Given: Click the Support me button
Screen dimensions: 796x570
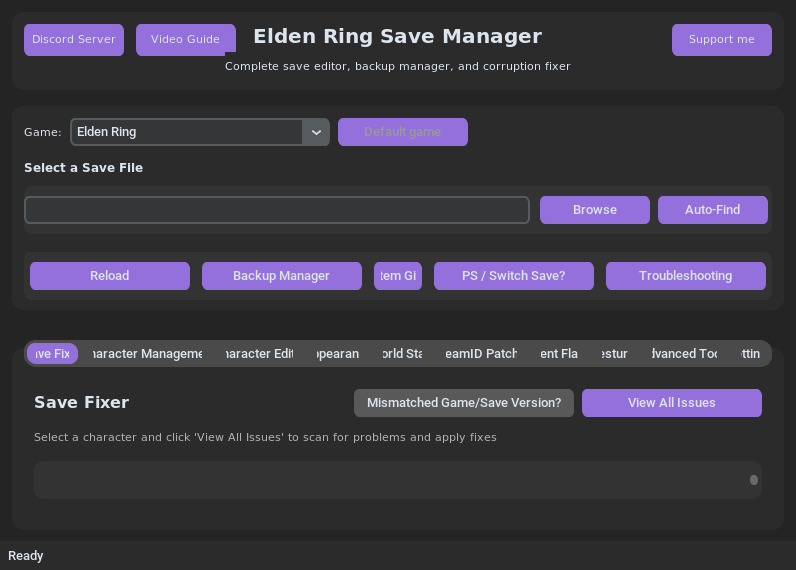Looking at the screenshot, I should (x=721, y=40).
